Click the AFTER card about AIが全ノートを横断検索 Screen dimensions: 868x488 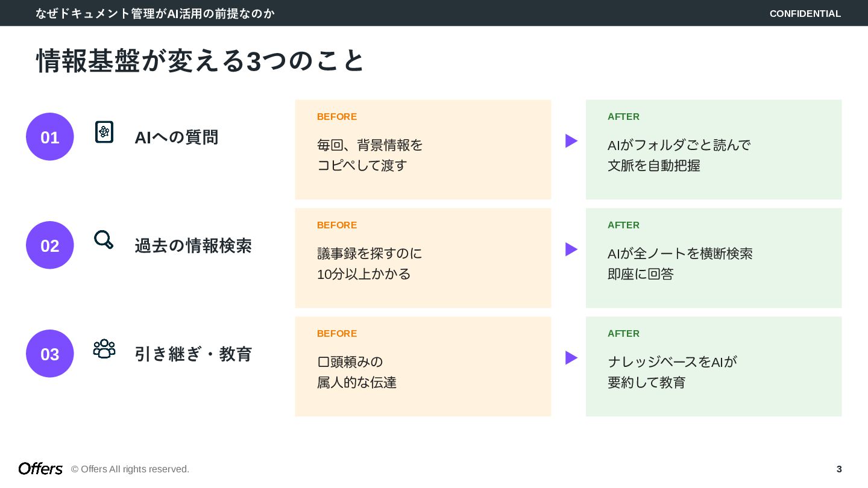pos(714,258)
